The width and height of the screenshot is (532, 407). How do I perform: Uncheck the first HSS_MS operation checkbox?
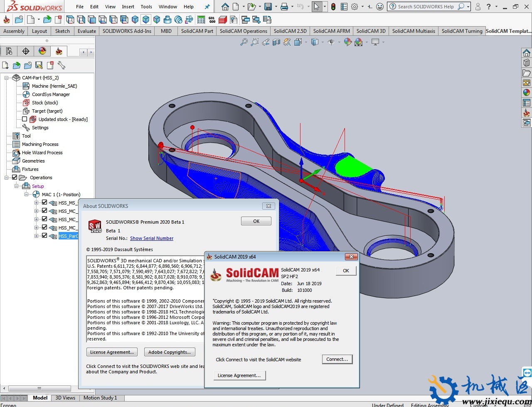point(44,202)
